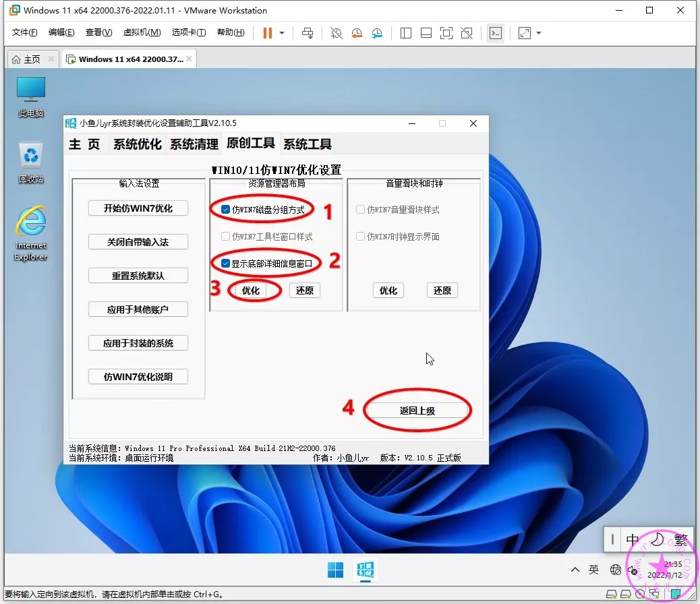Click the VMware CD/DVD device status icon
Screen dimensions: 700x604
pyautogui.click(x=640, y=594)
